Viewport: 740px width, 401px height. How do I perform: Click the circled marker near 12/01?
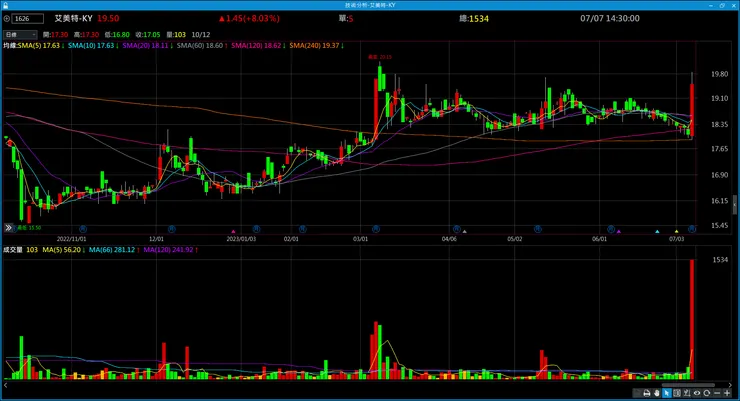click(172, 229)
